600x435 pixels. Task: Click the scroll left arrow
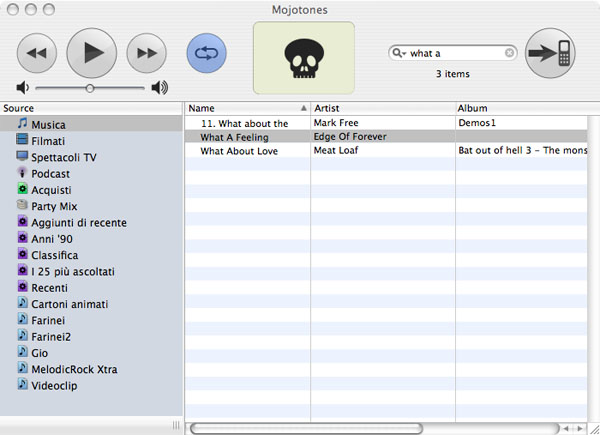coord(566,428)
